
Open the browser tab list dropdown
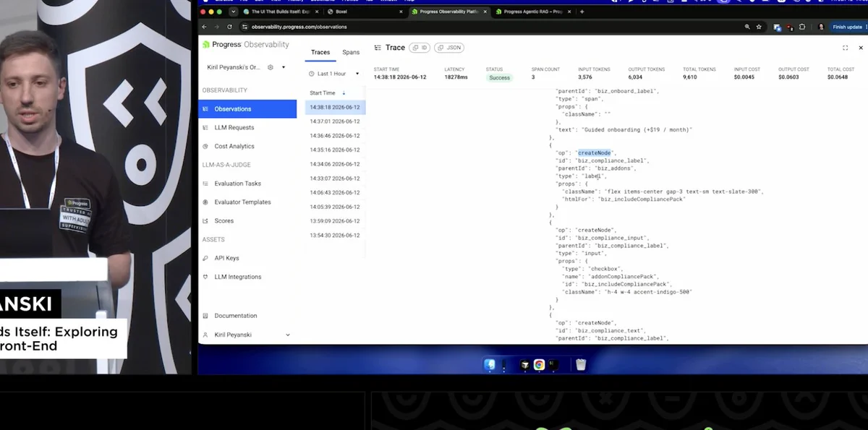[233, 12]
